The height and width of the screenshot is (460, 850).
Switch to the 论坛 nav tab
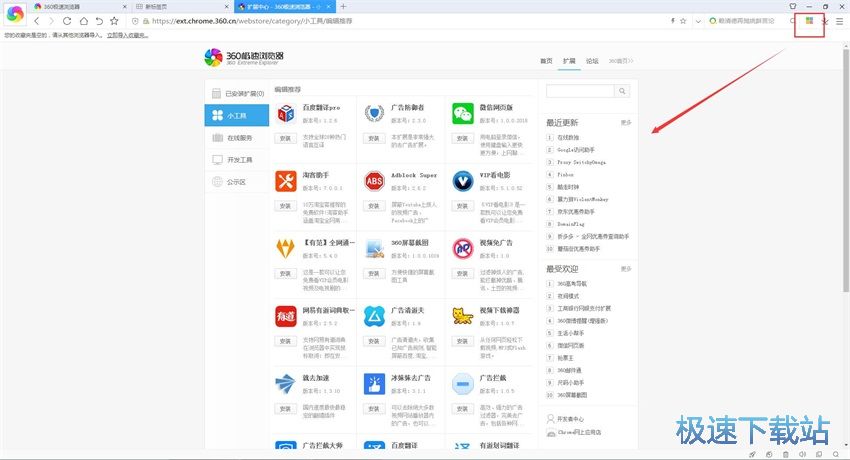(x=592, y=61)
